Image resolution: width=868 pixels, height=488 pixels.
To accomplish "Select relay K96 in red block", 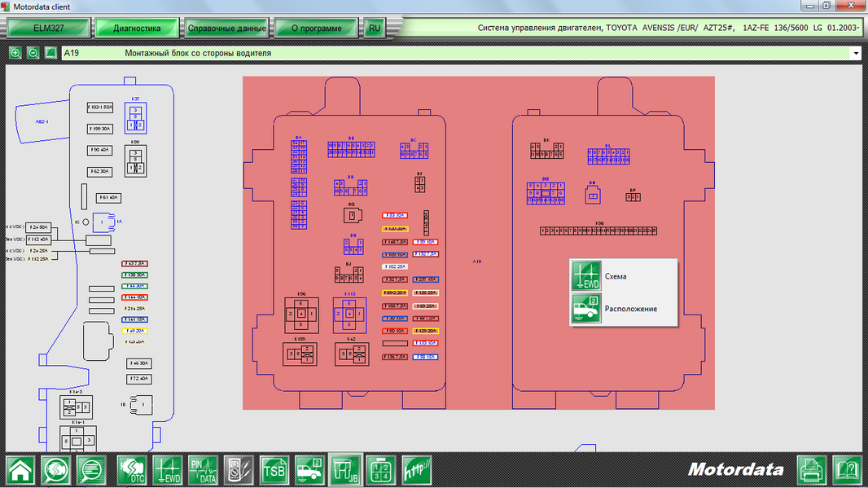I will pos(302,314).
